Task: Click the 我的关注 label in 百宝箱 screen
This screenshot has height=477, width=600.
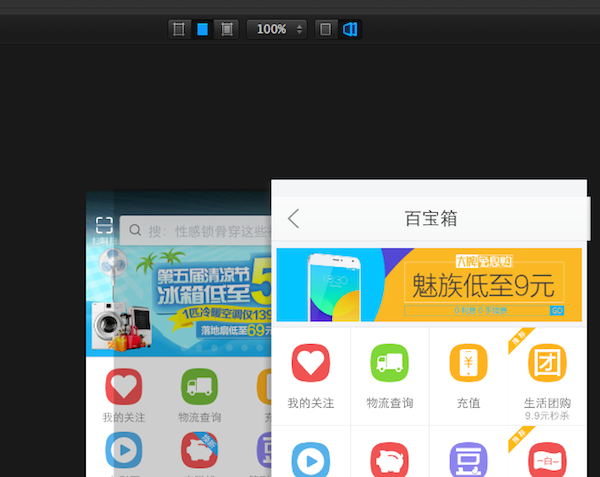Action: click(x=311, y=403)
